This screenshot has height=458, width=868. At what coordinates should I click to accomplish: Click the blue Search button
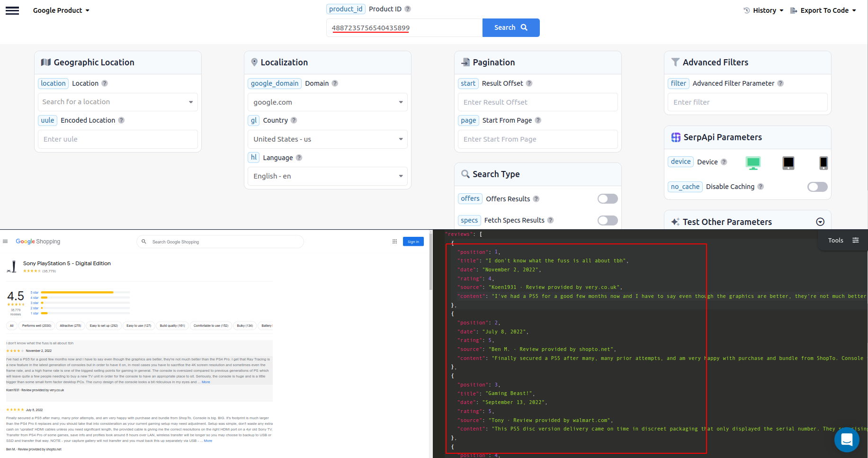[x=510, y=27]
